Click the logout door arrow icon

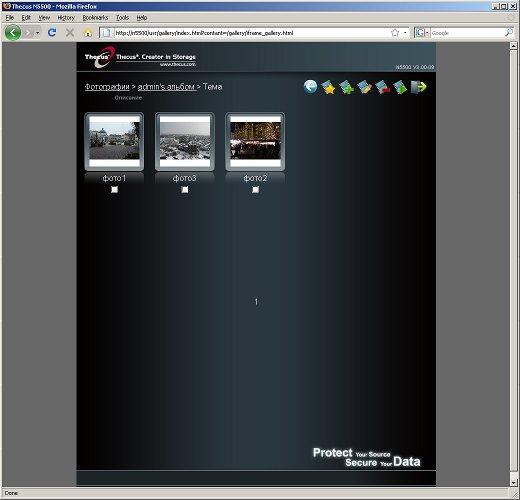(419, 87)
